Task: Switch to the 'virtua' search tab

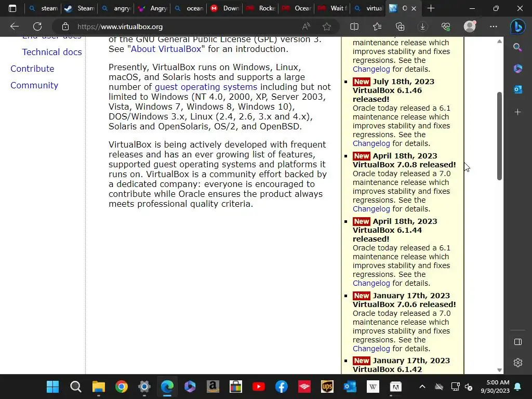Action: 368,8
